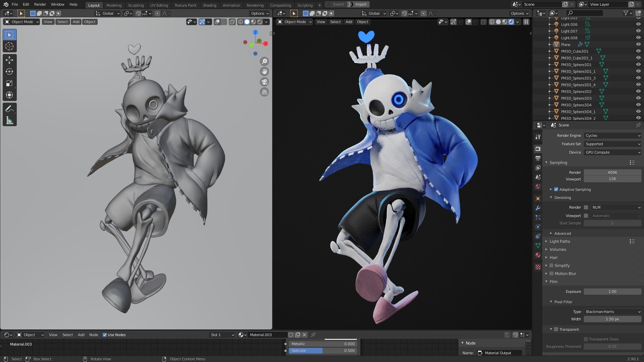Open the Texture properties checker icon

tap(538, 267)
